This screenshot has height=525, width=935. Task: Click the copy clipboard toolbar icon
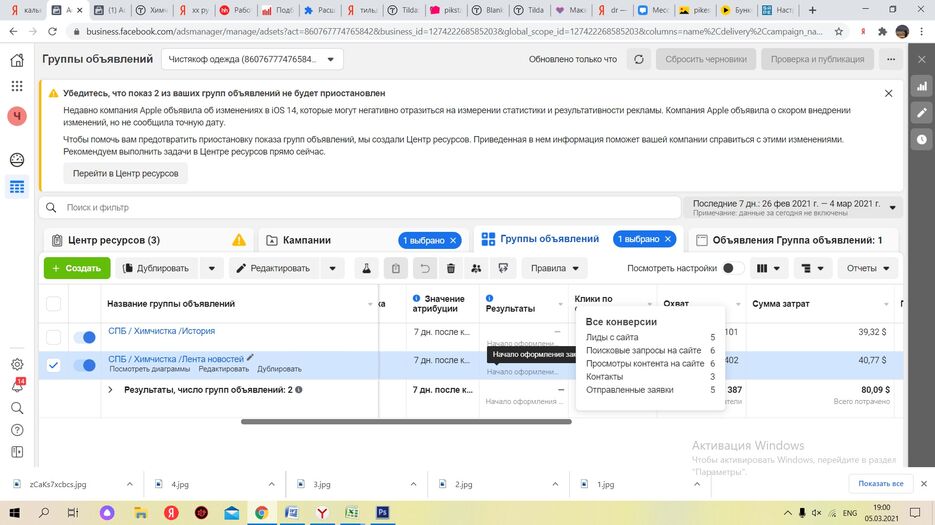(395, 268)
